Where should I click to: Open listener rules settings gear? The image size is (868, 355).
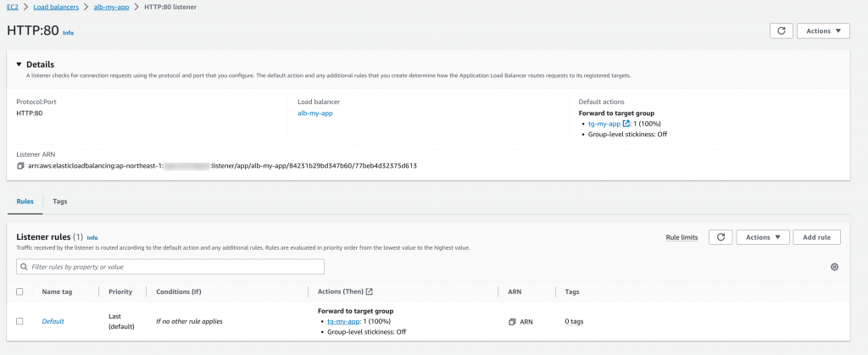(834, 267)
